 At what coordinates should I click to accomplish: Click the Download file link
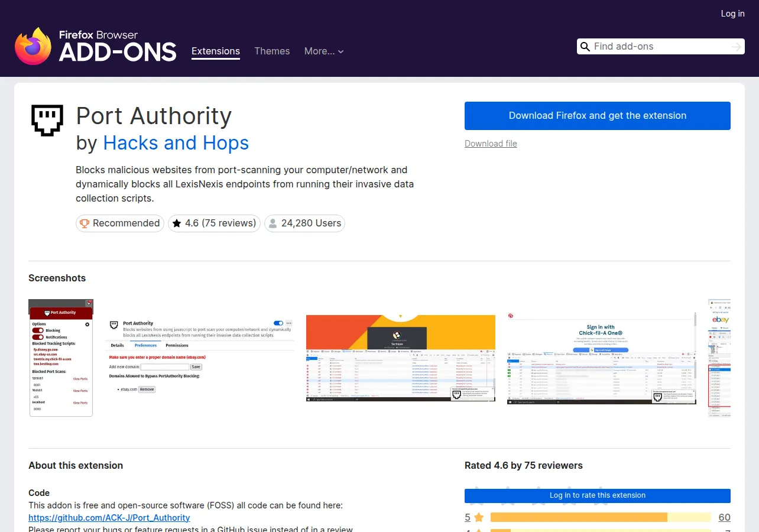tap(491, 144)
